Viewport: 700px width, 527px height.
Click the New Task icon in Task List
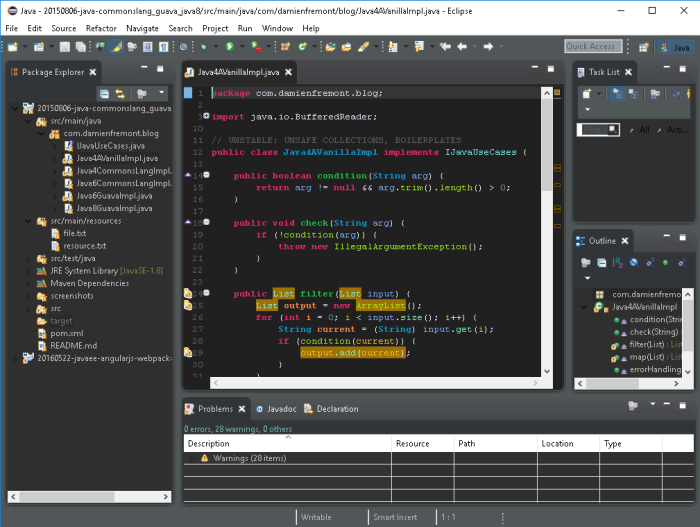[587, 94]
